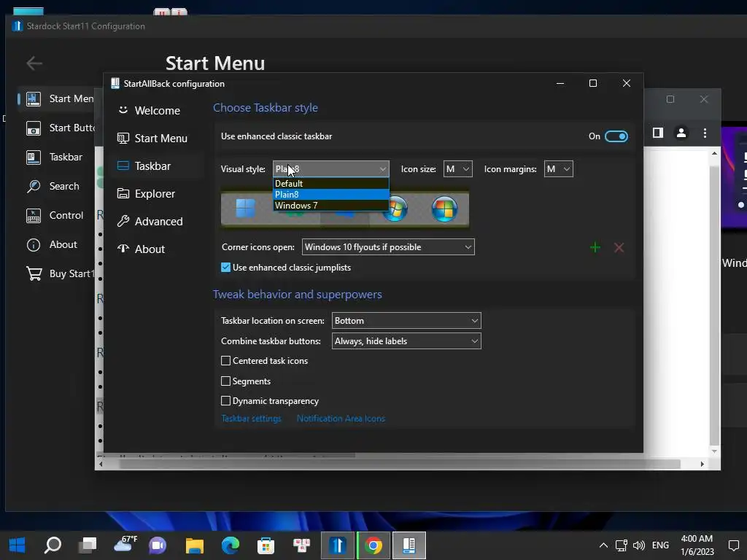Show hidden tray icons chevron
The height and width of the screenshot is (560, 747).
[603, 545]
